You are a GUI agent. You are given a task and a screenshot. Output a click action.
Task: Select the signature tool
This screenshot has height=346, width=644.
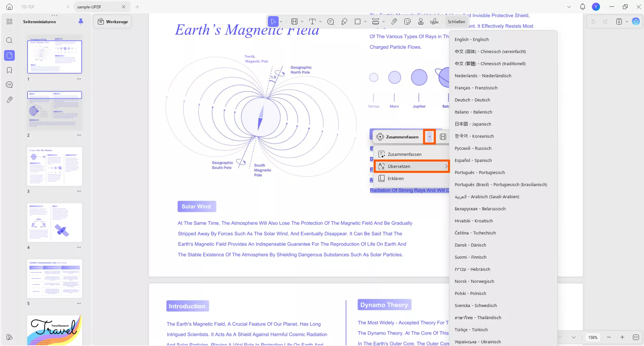click(434, 21)
